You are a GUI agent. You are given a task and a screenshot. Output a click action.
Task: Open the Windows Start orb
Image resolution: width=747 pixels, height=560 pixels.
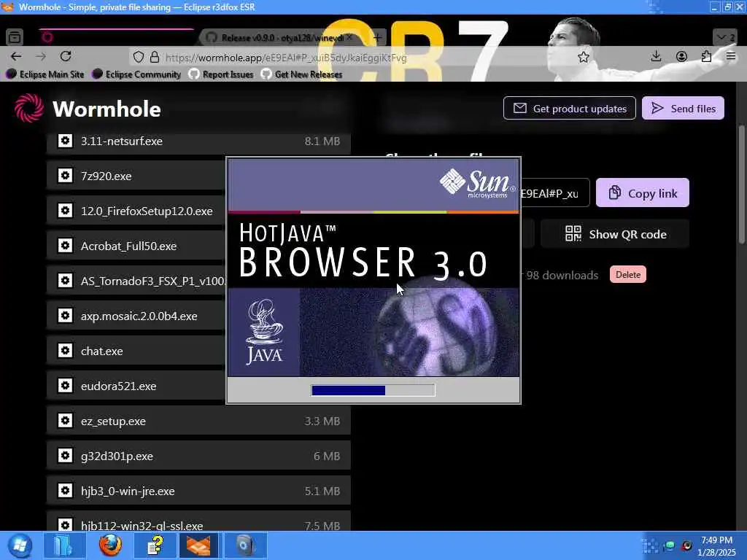pos(20,545)
